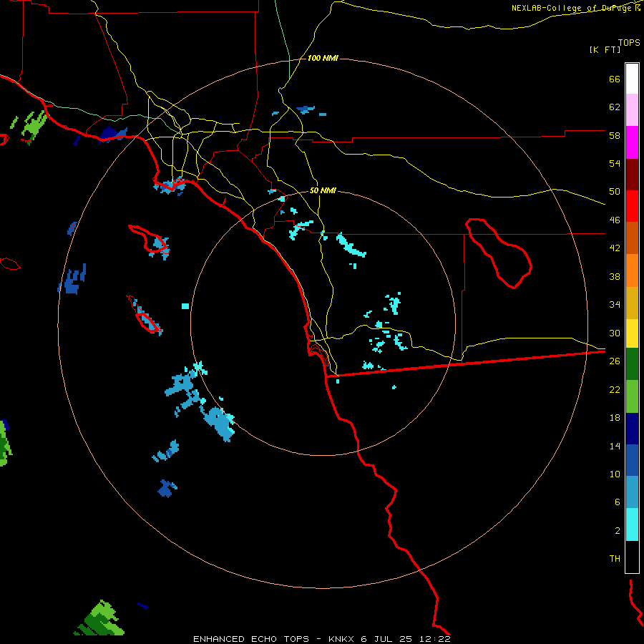Viewport: 644px width, 644px height.
Task: Click the '[K FT]' units label
Action: coord(605,49)
